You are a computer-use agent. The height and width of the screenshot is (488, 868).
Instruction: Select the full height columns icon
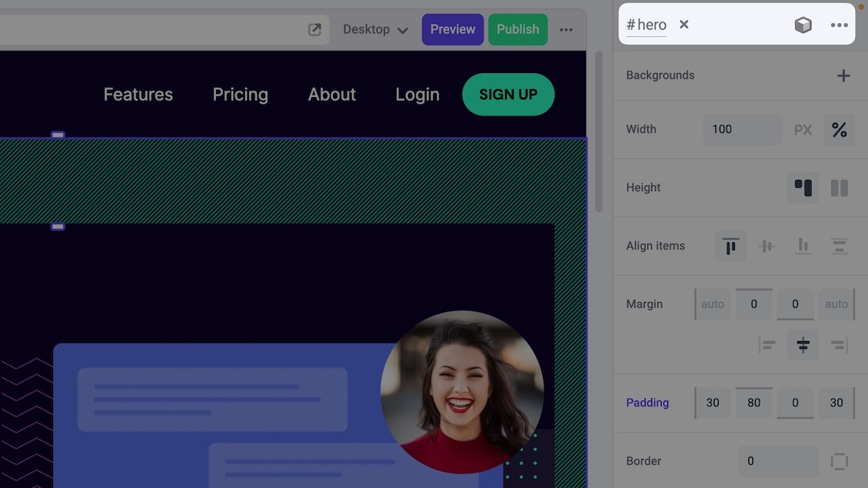point(839,188)
